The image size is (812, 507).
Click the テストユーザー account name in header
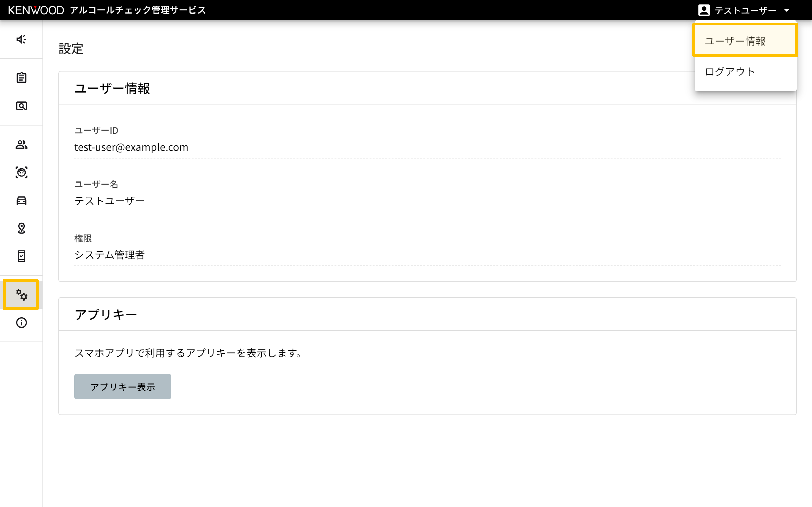[x=745, y=11]
